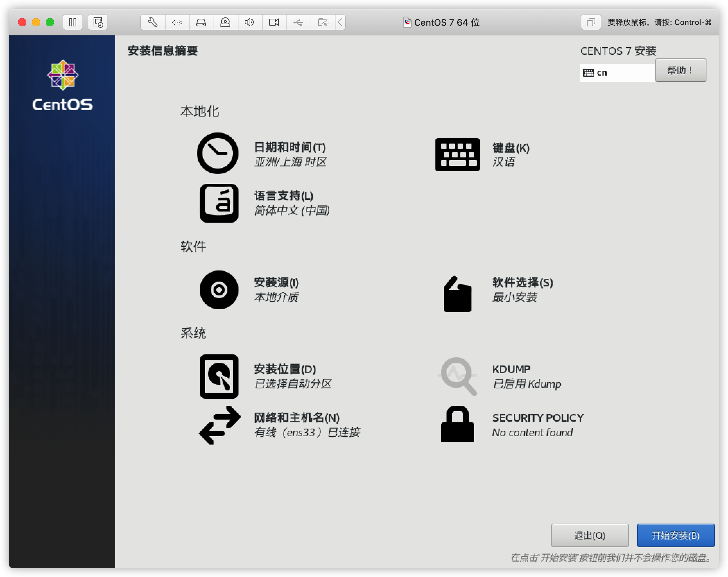Toggle the USB device icon
Image resolution: width=728 pixels, height=577 pixels.
[x=298, y=23]
